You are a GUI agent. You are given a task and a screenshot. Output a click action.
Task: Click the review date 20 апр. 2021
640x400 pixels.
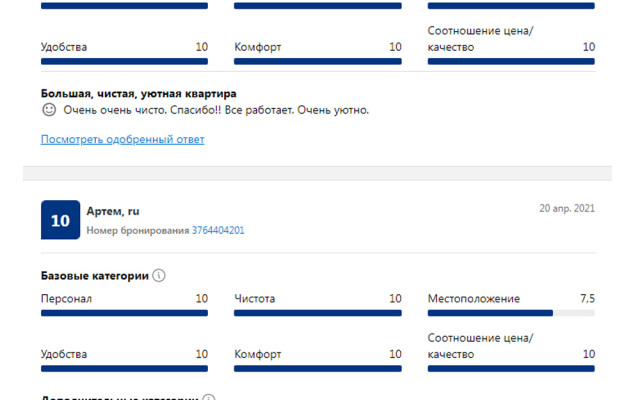(x=567, y=208)
